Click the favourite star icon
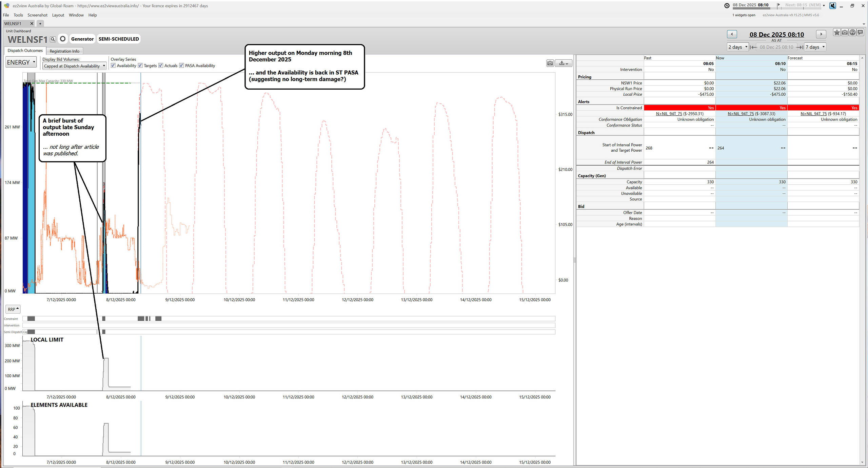 [x=836, y=33]
